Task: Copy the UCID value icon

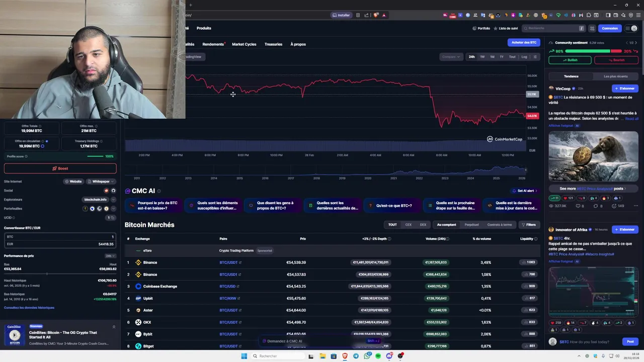Action: tap(113, 218)
